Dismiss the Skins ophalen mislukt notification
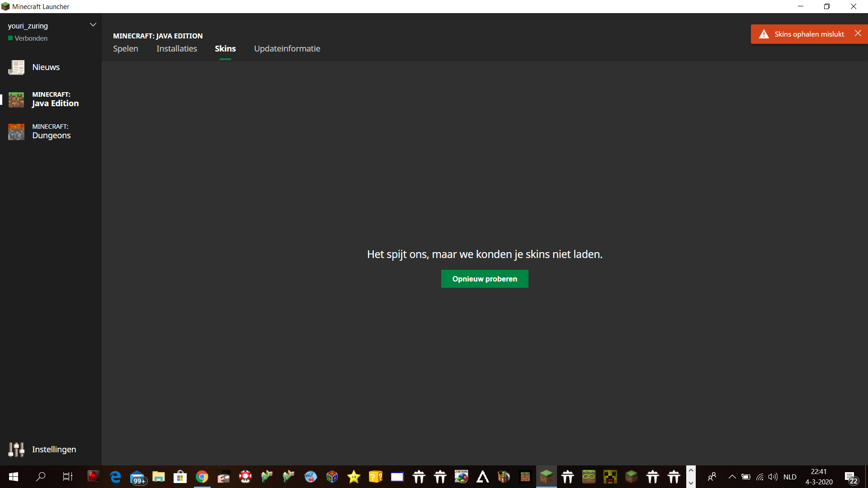This screenshot has width=868, height=488. (x=858, y=33)
